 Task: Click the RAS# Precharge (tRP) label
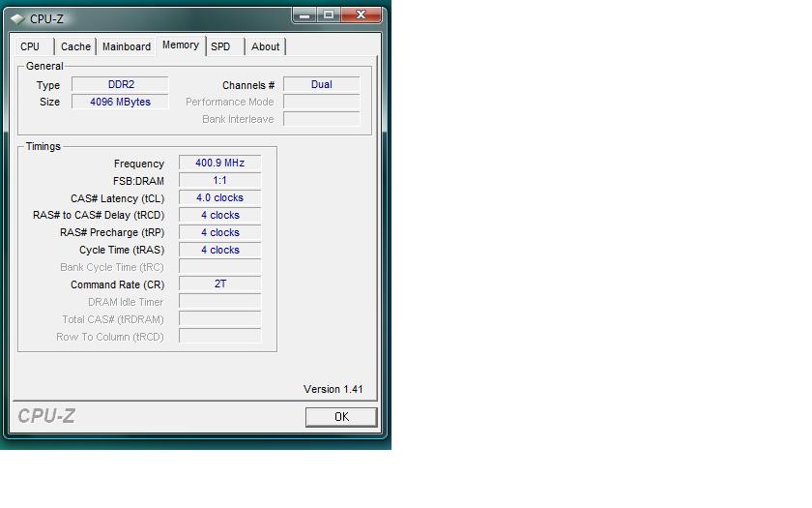(112, 233)
